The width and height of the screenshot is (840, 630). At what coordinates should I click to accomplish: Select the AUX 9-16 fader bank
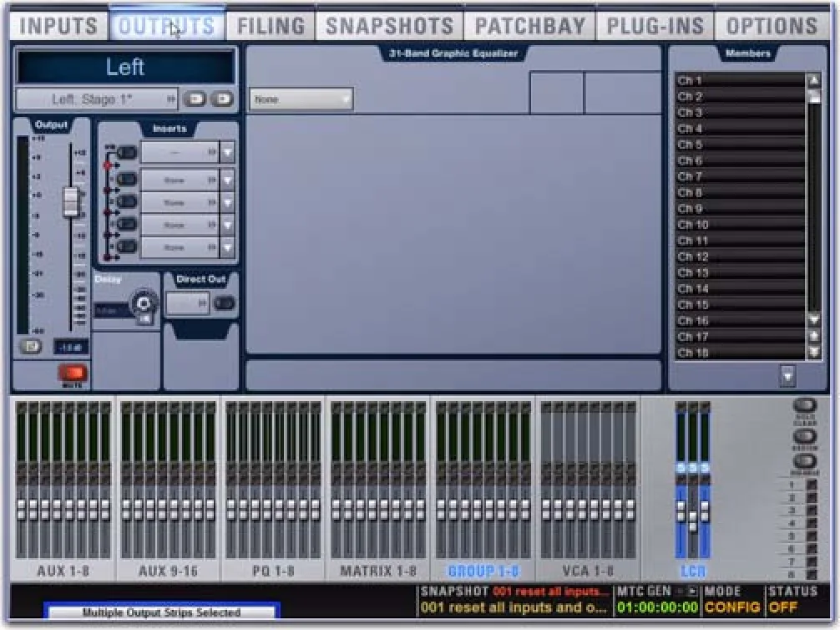click(168, 571)
